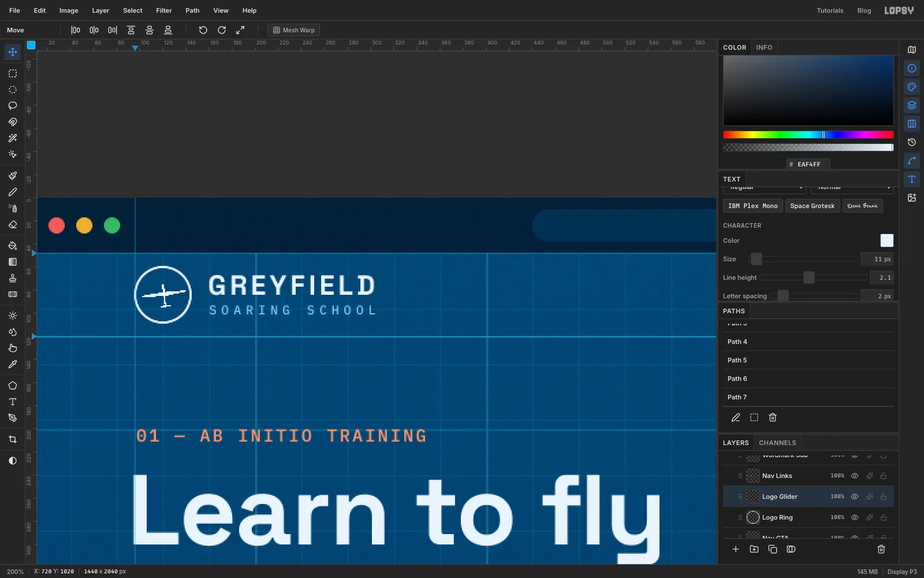Select the rectangular marquee selection tool

coord(13,73)
